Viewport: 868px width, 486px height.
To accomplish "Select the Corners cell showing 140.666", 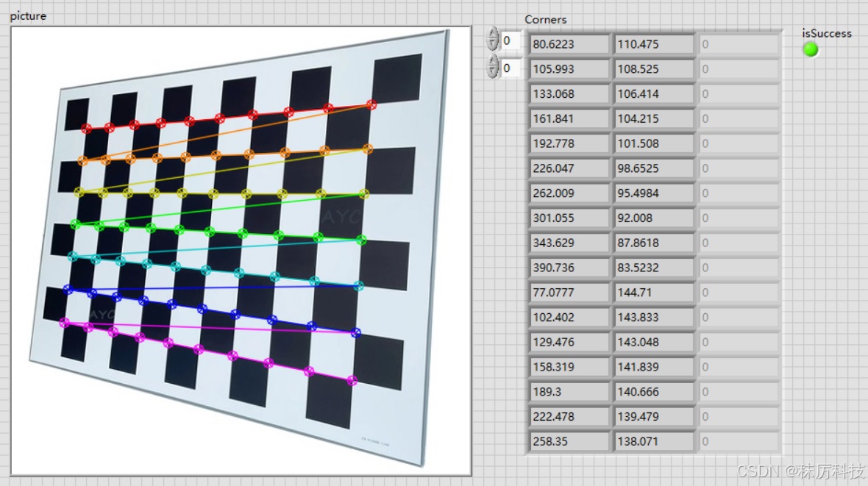I will [x=655, y=392].
